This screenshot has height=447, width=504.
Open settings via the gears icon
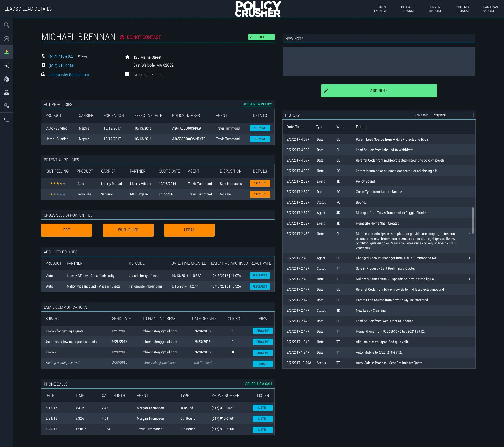pyautogui.click(x=7, y=106)
